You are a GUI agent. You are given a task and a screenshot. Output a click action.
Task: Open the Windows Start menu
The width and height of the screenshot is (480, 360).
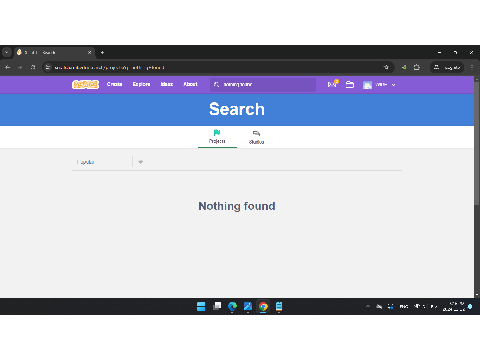pyautogui.click(x=201, y=306)
